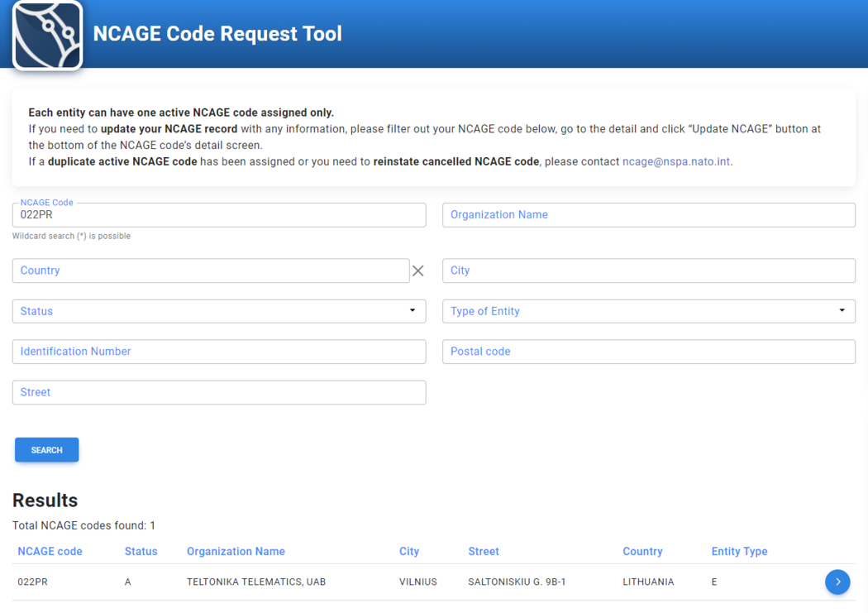Open details via blue chevron on result row
Image resolution: width=868 pixels, height=613 pixels.
pos(837,582)
